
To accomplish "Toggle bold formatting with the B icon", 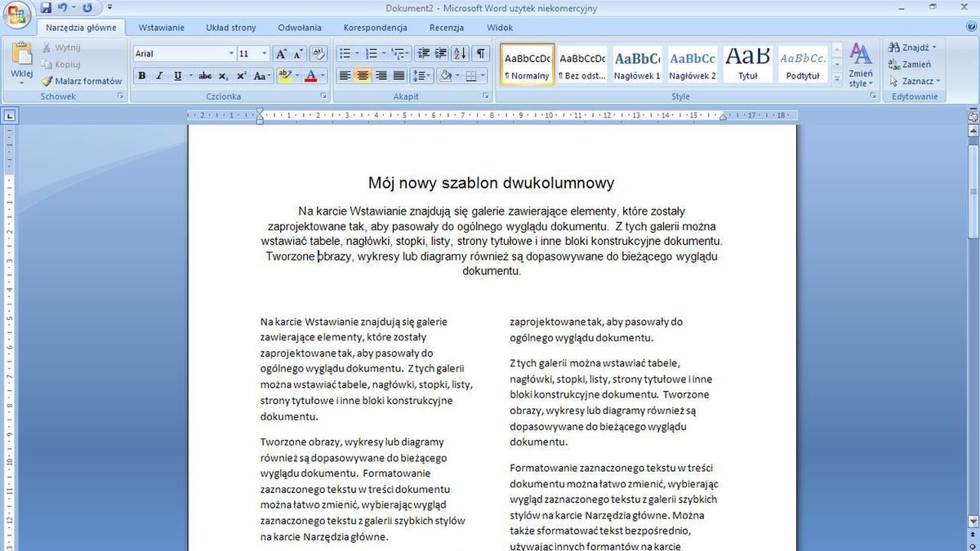I will (x=140, y=75).
